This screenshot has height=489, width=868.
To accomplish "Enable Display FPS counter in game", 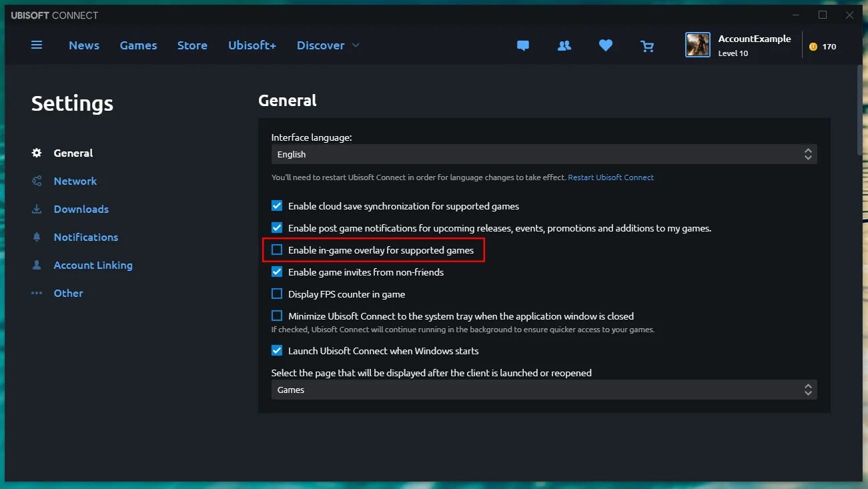I will tap(277, 294).
